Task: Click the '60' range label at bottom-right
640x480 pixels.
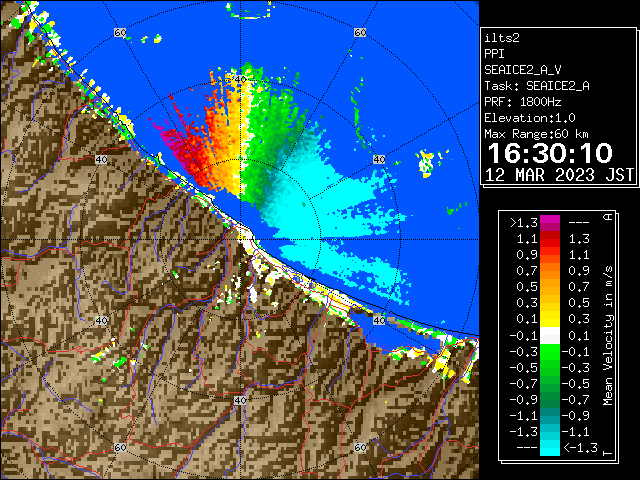Action: point(360,447)
